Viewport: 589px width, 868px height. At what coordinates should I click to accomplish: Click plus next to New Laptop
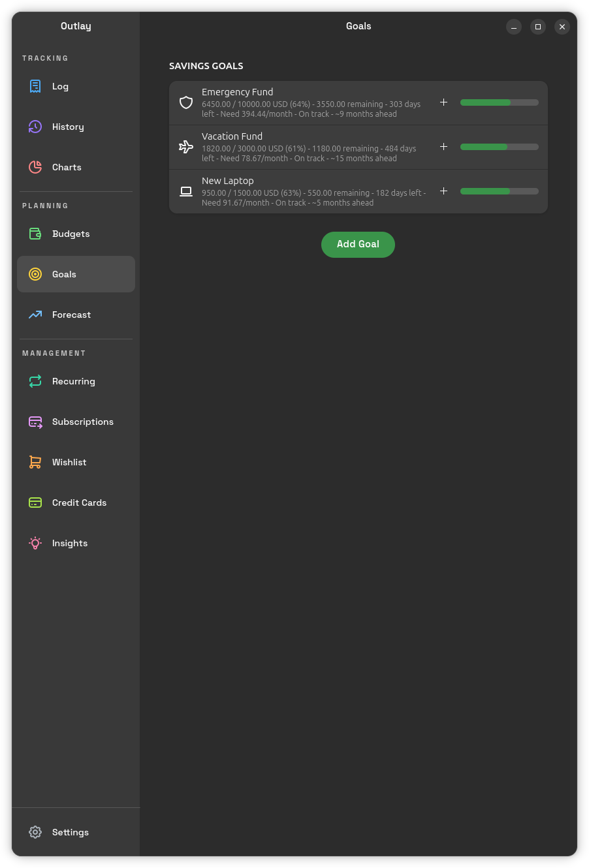pos(443,191)
